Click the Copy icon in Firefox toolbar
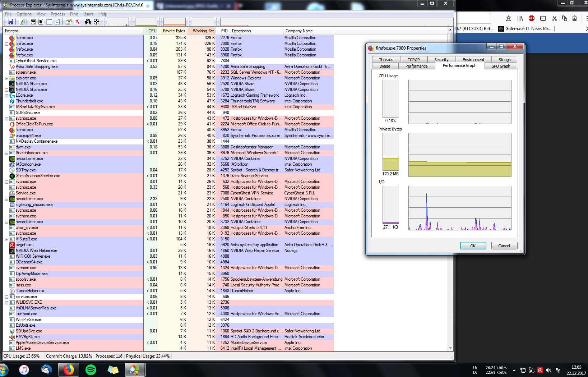 click(x=565, y=18)
